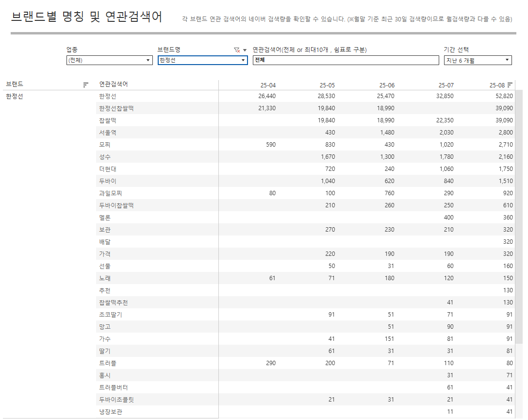Select the 한정선 brand cell
The height and width of the screenshot is (420, 528).
(x=15, y=96)
